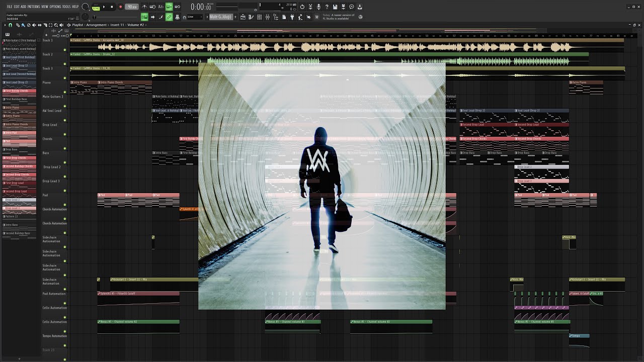
Task: Toggle the metronome icon
Action: point(144,7)
